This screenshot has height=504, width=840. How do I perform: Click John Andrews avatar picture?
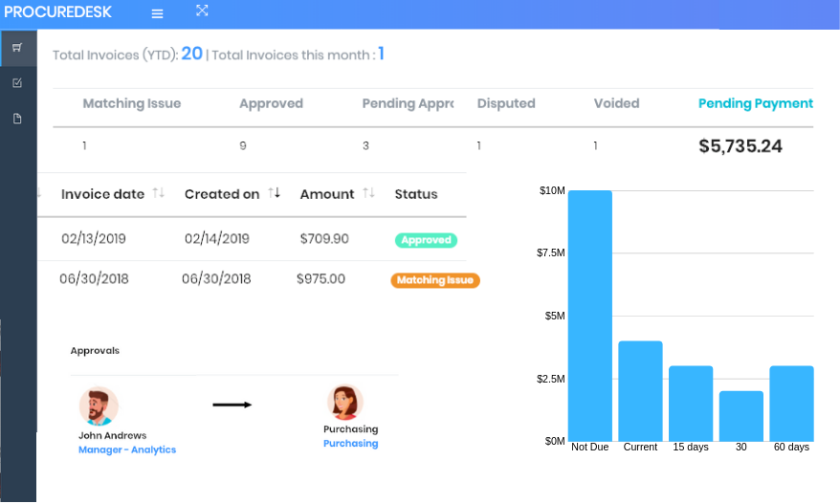point(99,406)
